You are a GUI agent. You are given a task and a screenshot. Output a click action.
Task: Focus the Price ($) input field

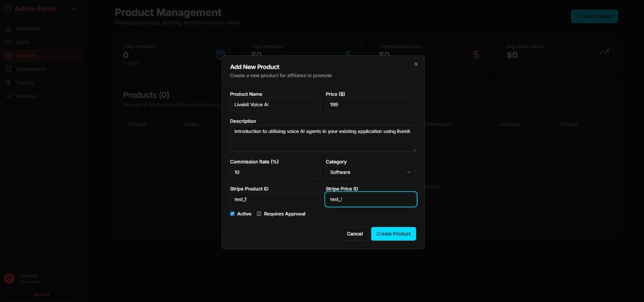(370, 104)
